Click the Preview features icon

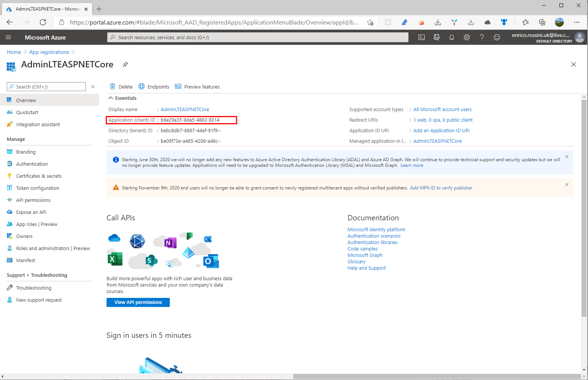(x=178, y=86)
